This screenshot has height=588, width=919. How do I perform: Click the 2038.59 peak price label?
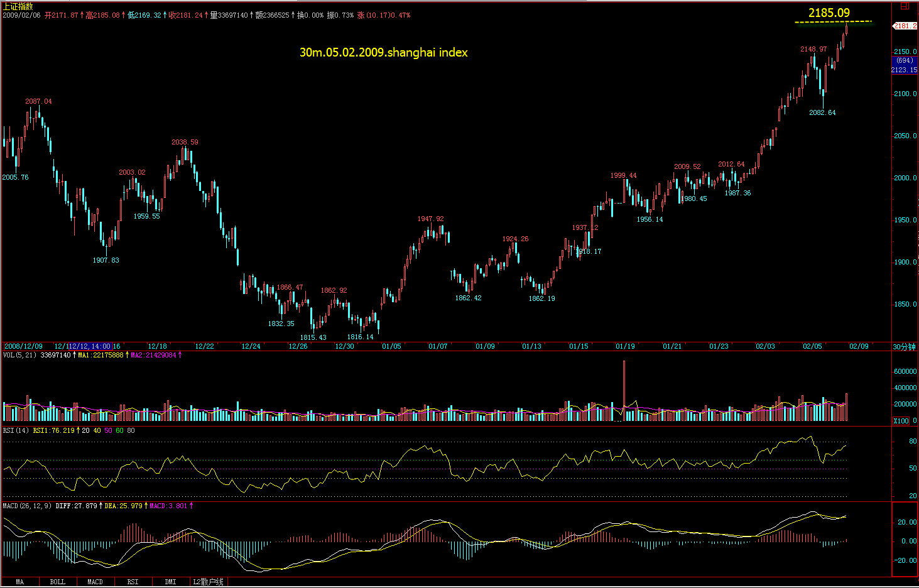tap(185, 142)
